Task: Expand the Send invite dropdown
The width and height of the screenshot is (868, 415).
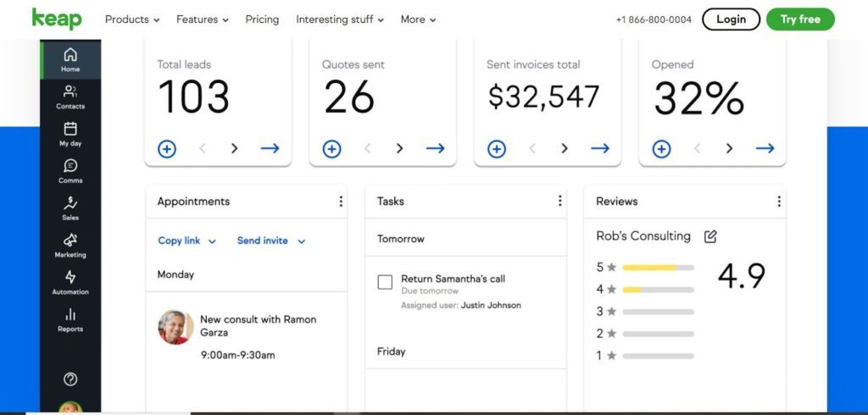Action: point(270,241)
